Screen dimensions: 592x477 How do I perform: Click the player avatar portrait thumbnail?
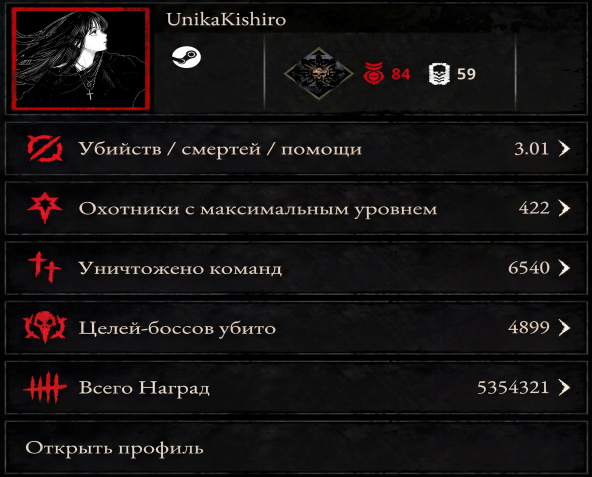[x=80, y=59]
